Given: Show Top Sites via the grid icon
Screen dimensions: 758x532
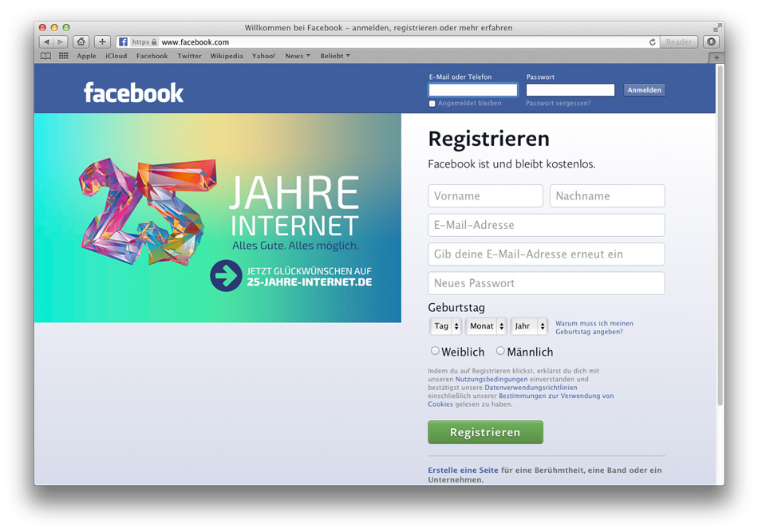Looking at the screenshot, I should click(63, 56).
